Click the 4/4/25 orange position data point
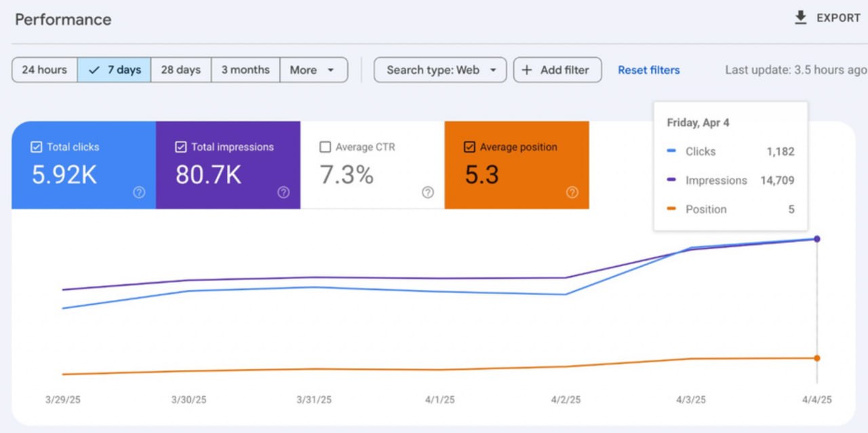The height and width of the screenshot is (433, 868). (817, 358)
